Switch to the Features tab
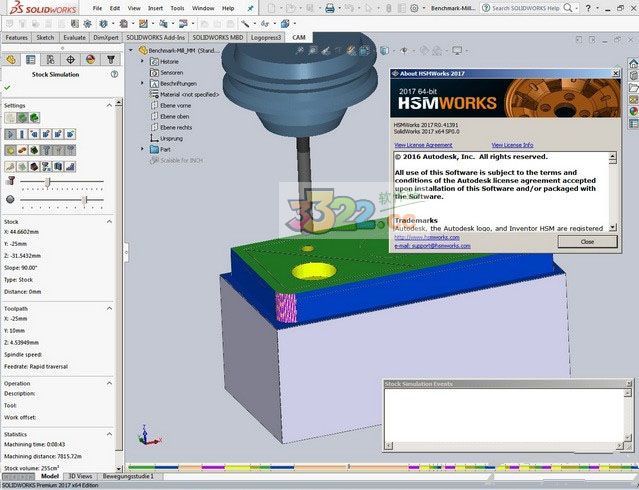The width and height of the screenshot is (639, 490). tap(16, 38)
